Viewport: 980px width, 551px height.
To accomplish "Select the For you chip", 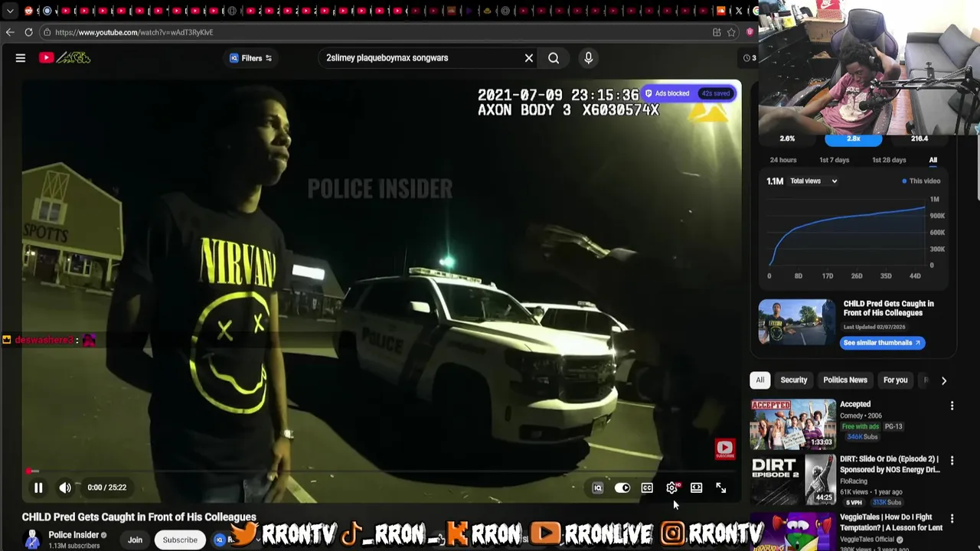I will [895, 380].
